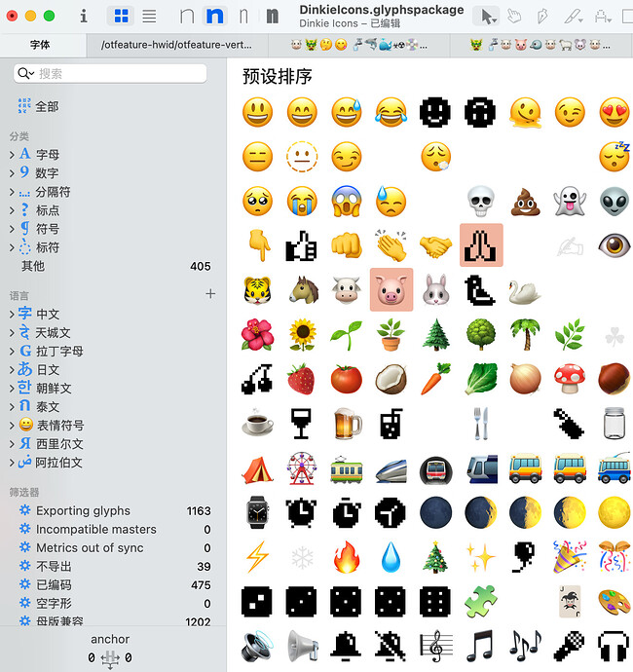Select the Pen draw tool
The width and height of the screenshot is (633, 672).
[x=542, y=17]
